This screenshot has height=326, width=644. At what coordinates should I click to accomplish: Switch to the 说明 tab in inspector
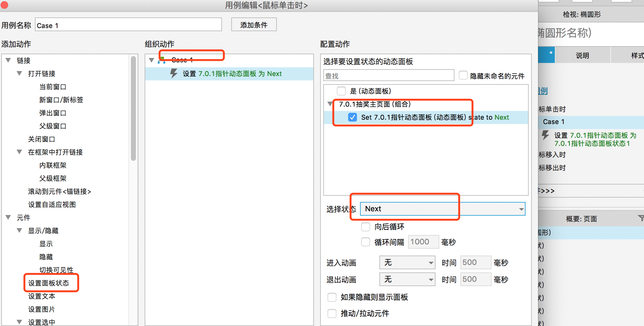pyautogui.click(x=582, y=55)
